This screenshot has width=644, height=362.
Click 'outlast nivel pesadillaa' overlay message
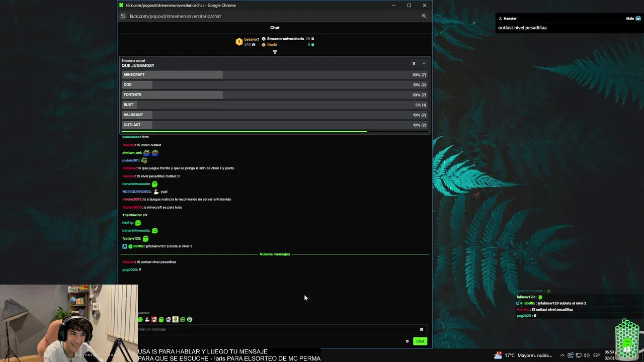click(x=522, y=28)
